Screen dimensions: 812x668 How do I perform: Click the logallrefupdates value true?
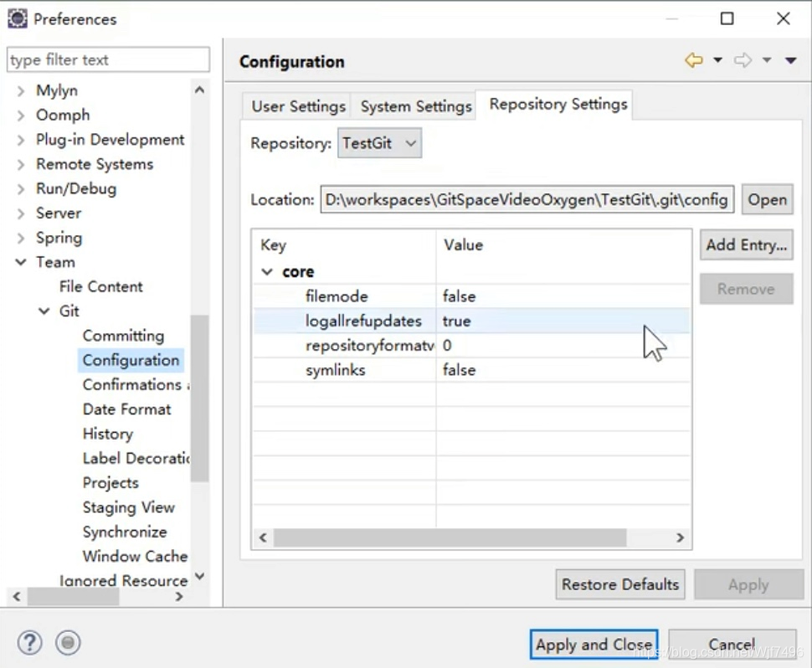(456, 321)
